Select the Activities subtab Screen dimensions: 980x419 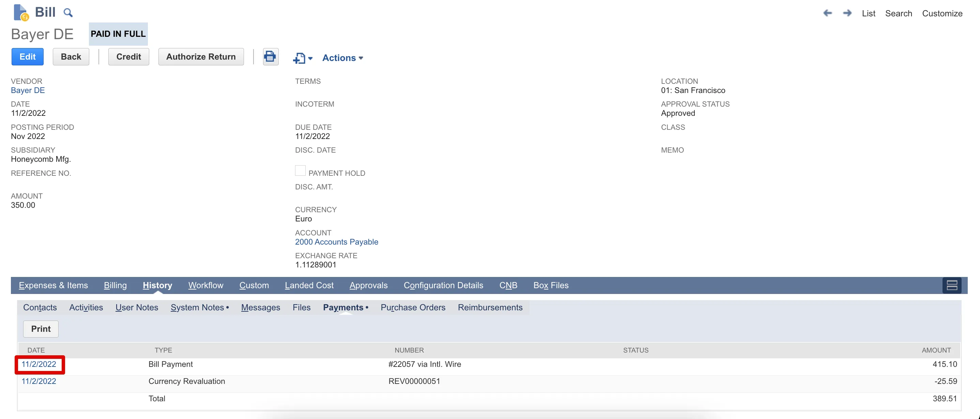click(x=86, y=307)
